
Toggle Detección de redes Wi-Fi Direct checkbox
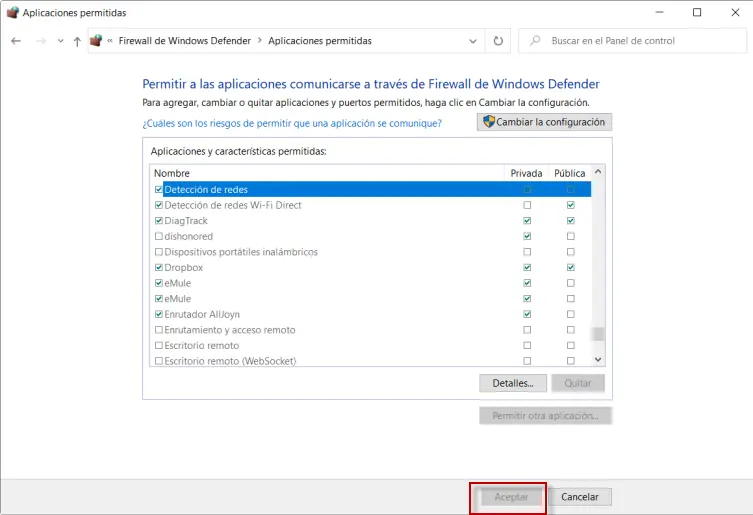(x=159, y=205)
